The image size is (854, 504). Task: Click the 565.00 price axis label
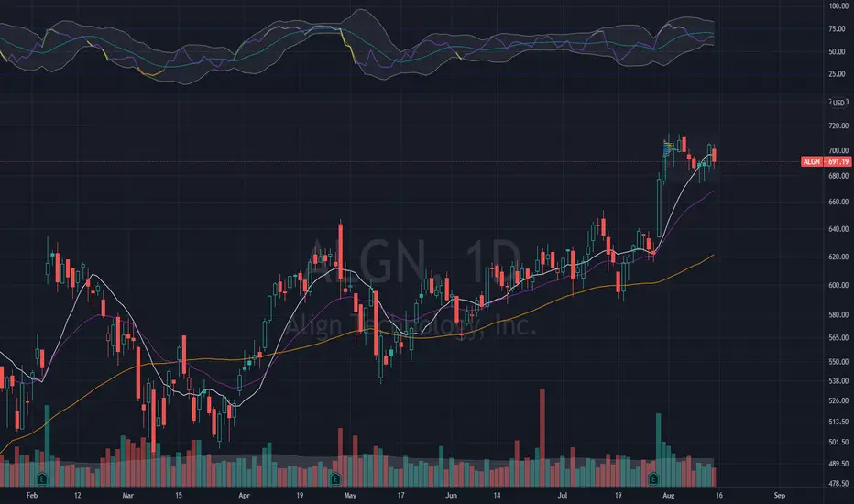[838, 338]
